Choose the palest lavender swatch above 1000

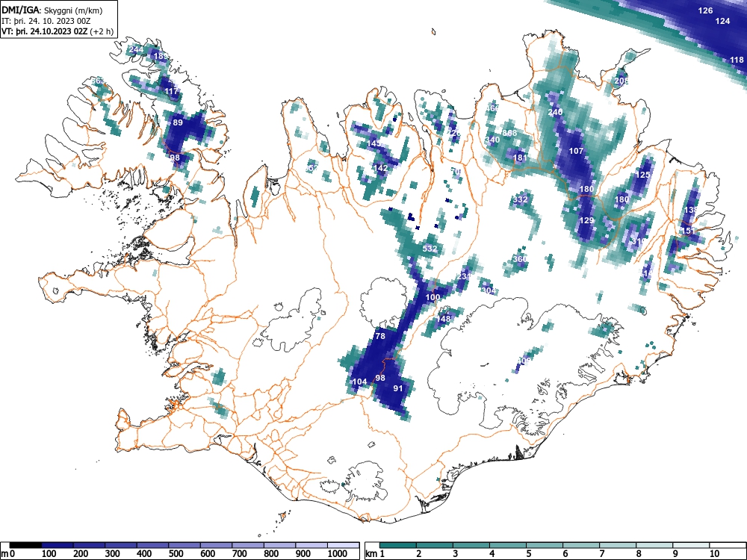344,545
